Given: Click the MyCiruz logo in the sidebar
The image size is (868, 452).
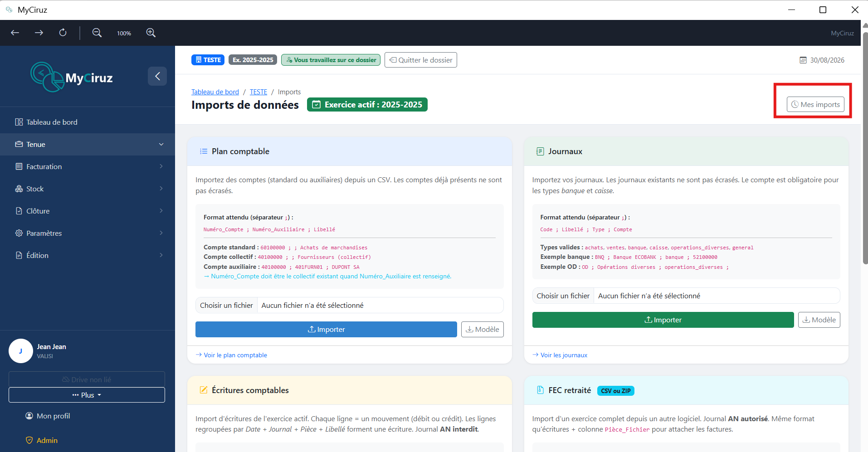Looking at the screenshot, I should [72, 77].
